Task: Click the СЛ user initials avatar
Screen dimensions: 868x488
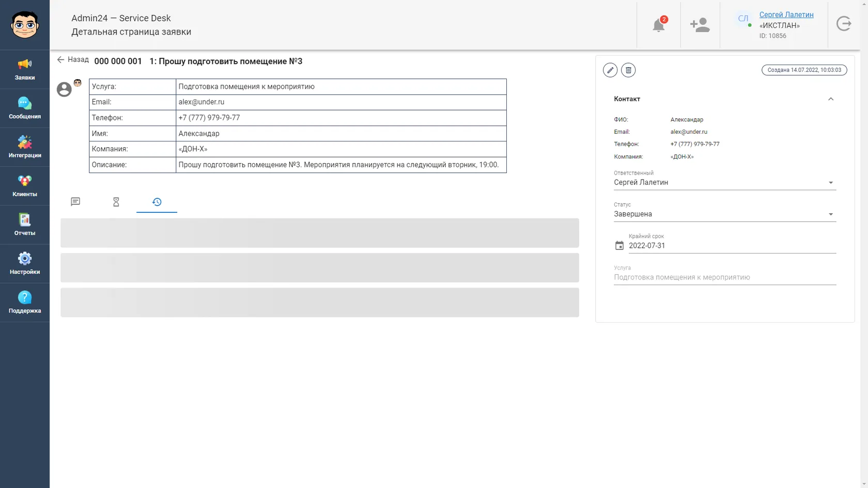Action: click(x=743, y=19)
